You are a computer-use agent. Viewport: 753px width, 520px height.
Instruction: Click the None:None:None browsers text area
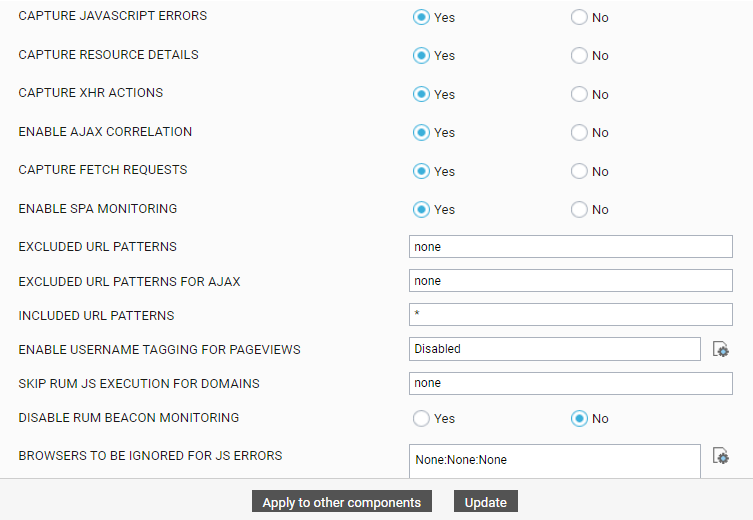(x=555, y=461)
